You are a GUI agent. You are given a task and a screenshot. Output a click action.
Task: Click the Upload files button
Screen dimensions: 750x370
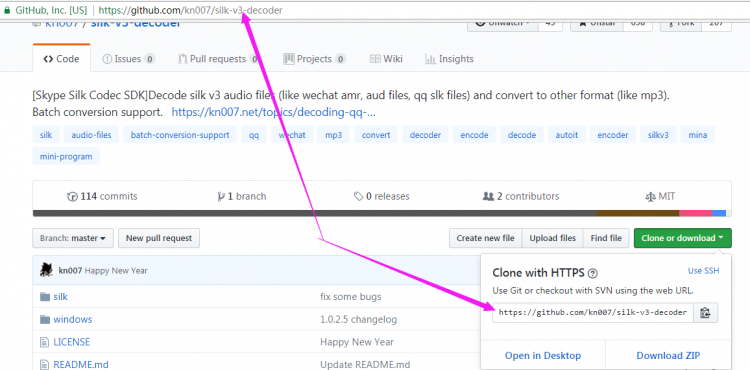[x=552, y=238]
